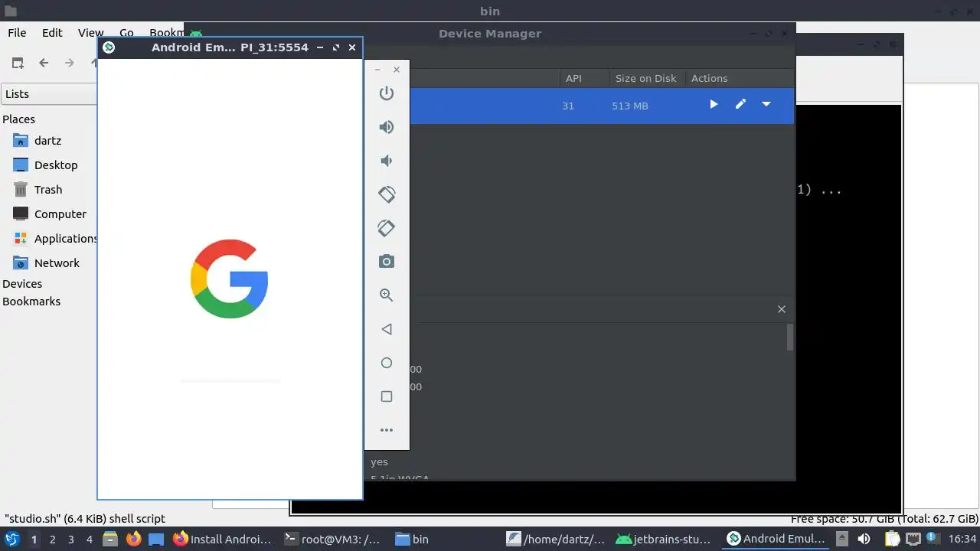The height and width of the screenshot is (551, 980).
Task: Open the View menu
Action: tap(90, 33)
